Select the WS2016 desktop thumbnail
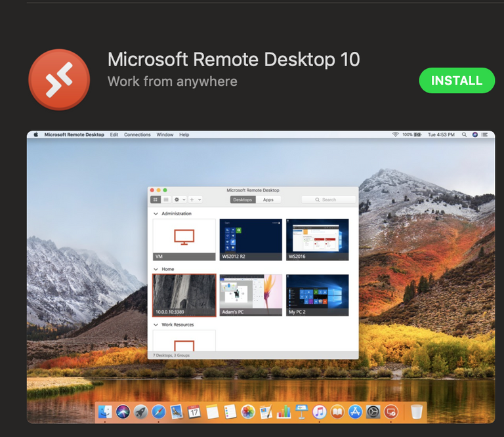Screen dimensions: 504x437 point(317,239)
